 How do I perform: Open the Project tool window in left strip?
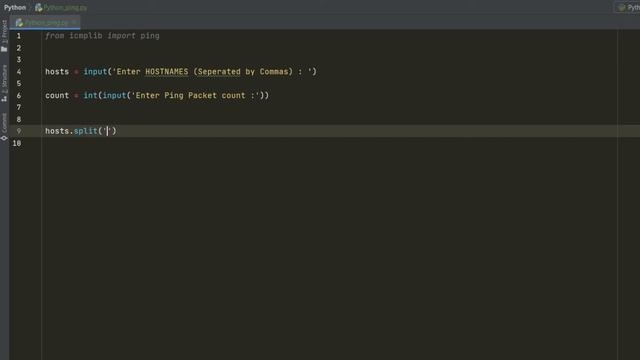click(4, 36)
